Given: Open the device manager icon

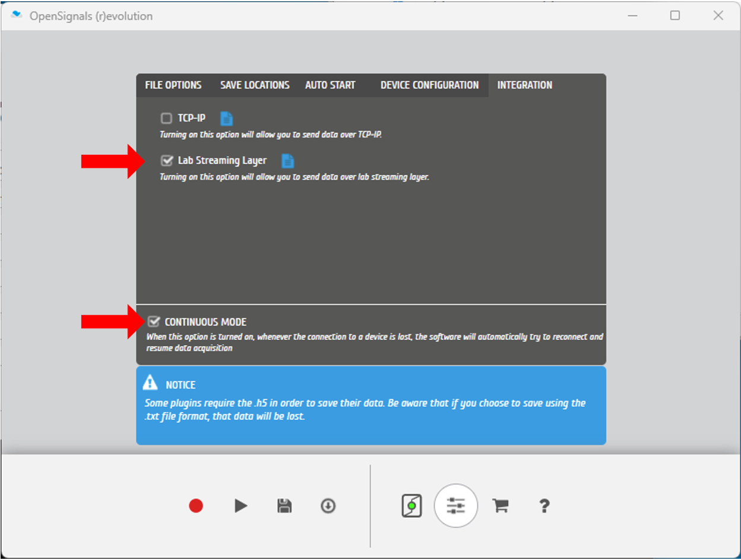Looking at the screenshot, I should tap(411, 506).
